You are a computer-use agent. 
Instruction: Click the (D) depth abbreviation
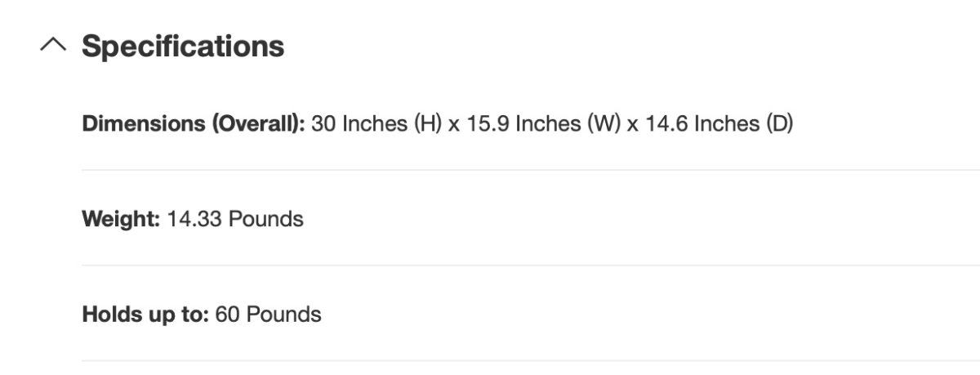779,124
